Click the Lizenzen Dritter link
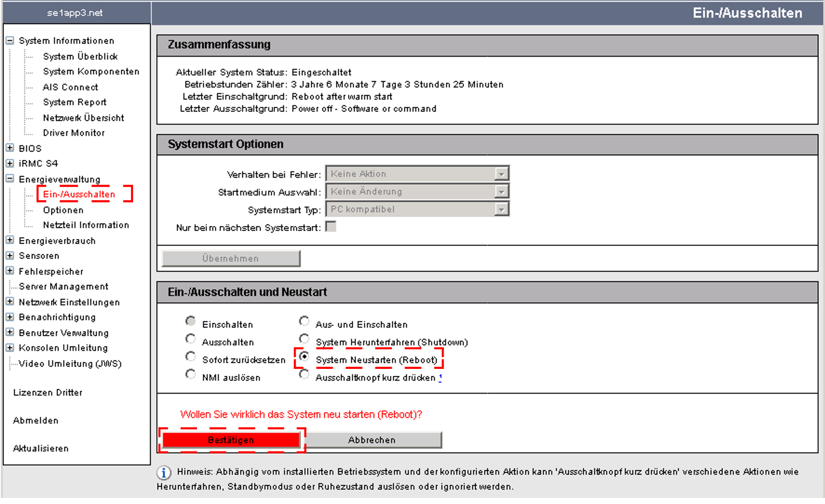This screenshot has width=825, height=504. [47, 392]
